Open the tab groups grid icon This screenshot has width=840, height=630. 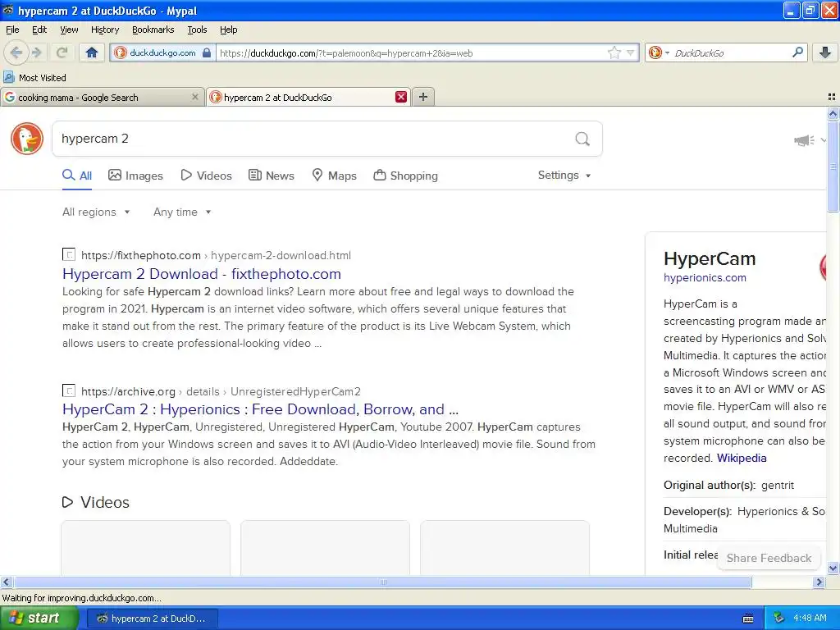coord(832,97)
